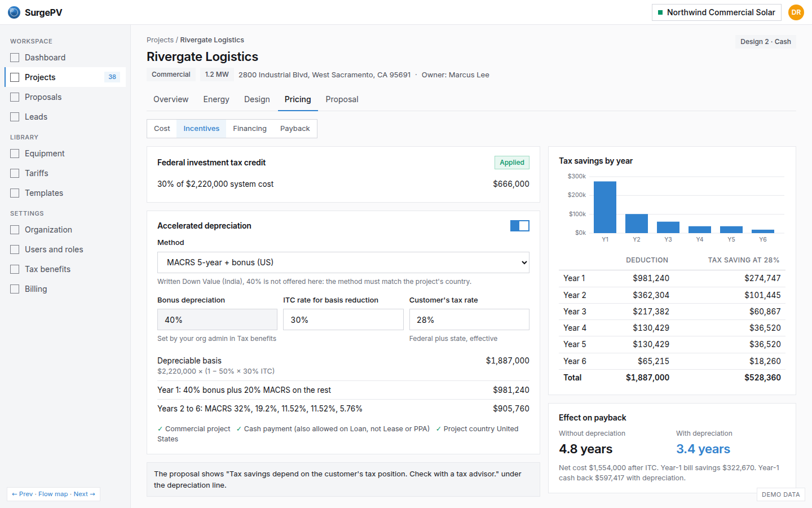This screenshot has width=812, height=508.
Task: Click the SurgePV logo icon
Action: [14, 12]
